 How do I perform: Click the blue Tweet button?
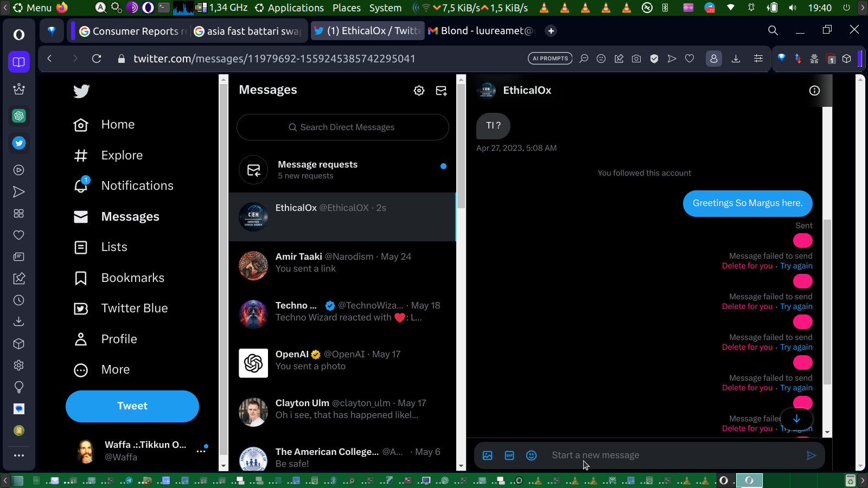point(132,406)
